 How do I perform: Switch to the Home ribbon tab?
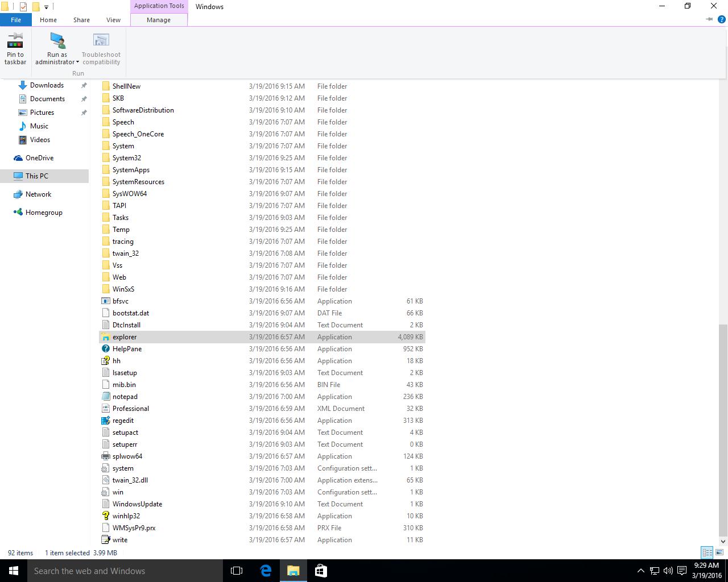pos(48,20)
